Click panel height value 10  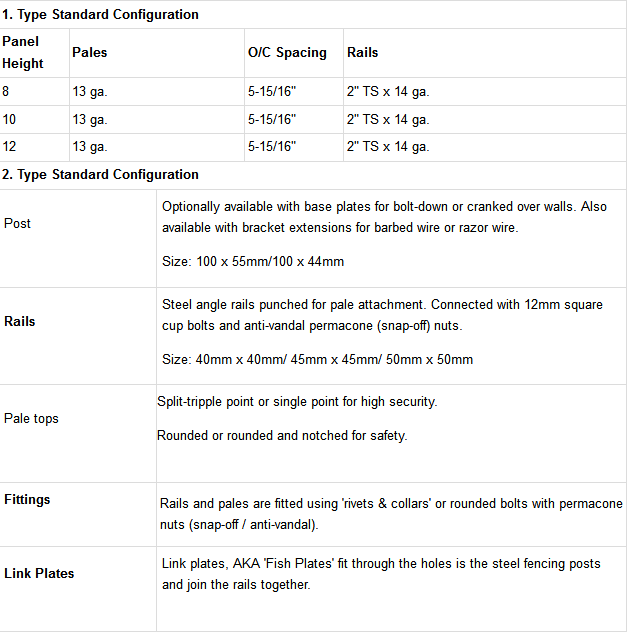pyautogui.click(x=10, y=120)
